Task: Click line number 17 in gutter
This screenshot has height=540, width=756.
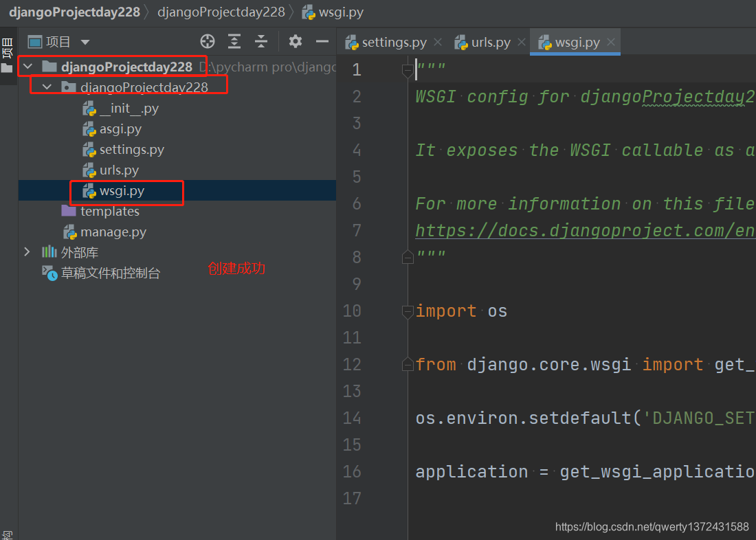Action: pos(352,498)
